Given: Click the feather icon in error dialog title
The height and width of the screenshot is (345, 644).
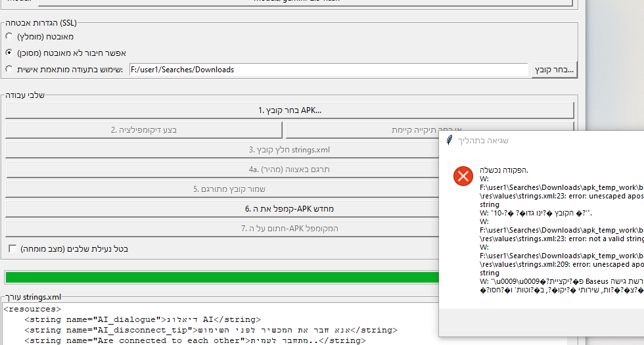Looking at the screenshot, I should (449, 140).
